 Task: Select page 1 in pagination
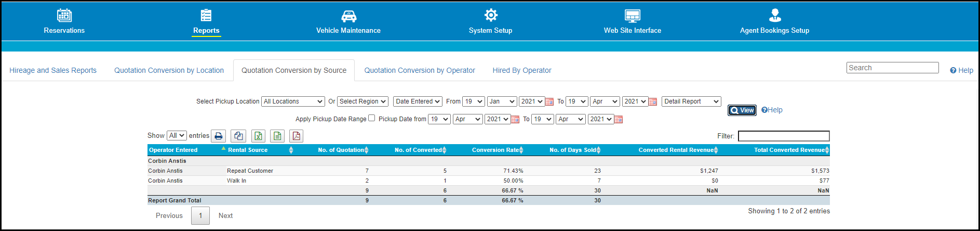coord(200,215)
